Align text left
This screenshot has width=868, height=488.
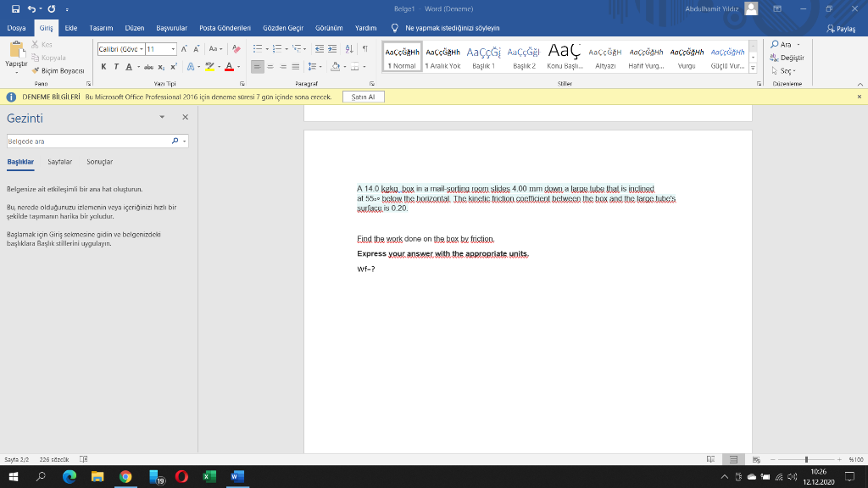(x=257, y=67)
